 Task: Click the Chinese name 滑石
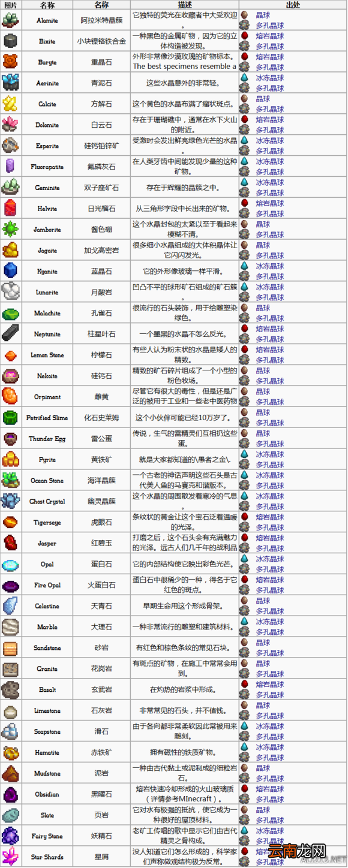tap(101, 732)
